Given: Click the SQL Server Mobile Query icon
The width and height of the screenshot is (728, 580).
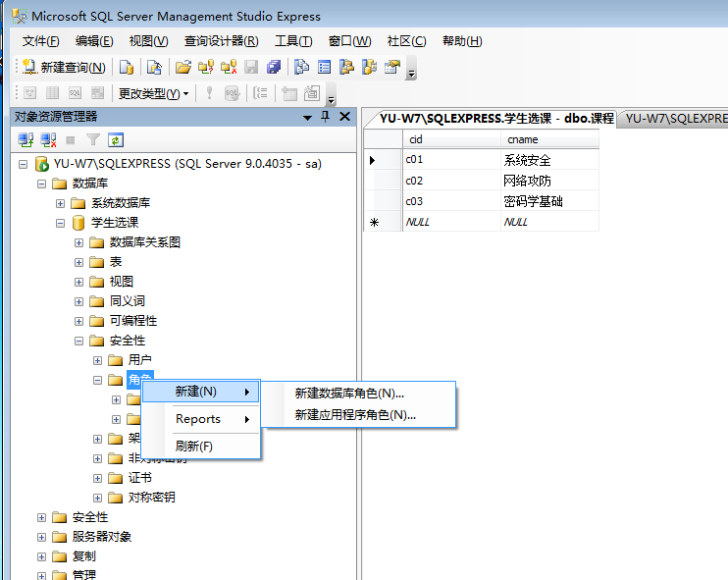Looking at the screenshot, I should tap(154, 68).
